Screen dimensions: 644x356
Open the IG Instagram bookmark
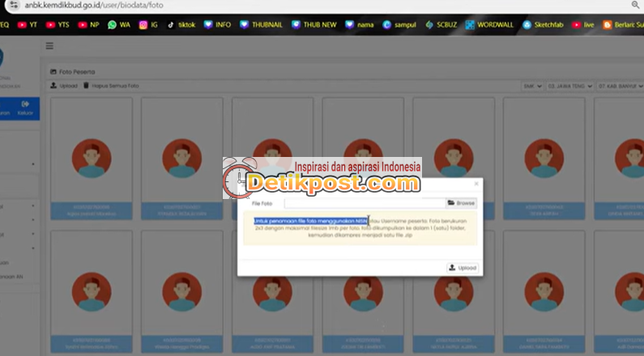point(149,25)
